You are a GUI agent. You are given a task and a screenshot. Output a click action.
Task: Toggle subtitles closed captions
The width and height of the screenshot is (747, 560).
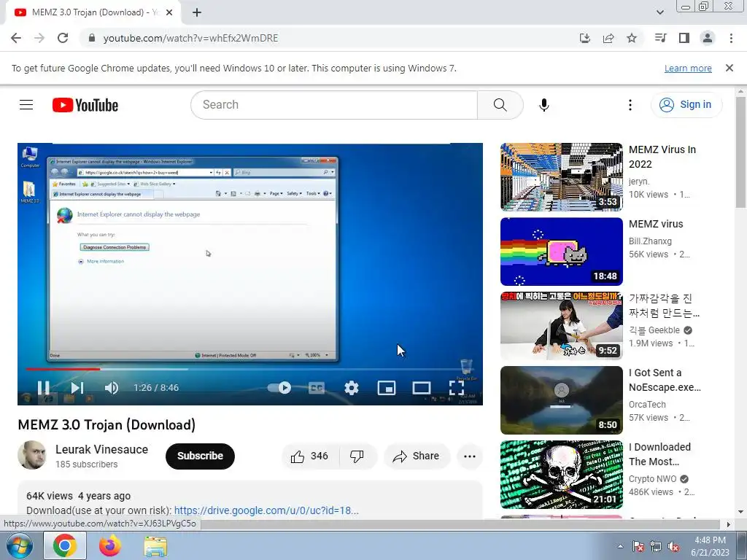pyautogui.click(x=317, y=388)
